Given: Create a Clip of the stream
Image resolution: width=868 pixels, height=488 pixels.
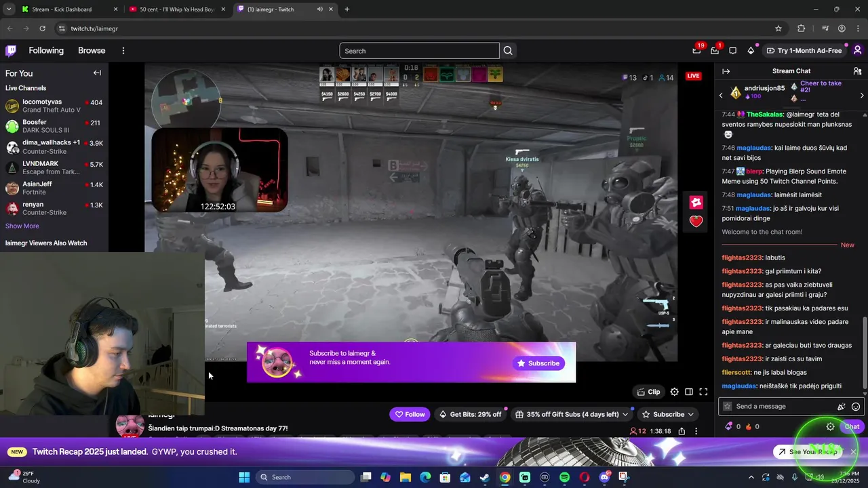Looking at the screenshot, I should [648, 392].
